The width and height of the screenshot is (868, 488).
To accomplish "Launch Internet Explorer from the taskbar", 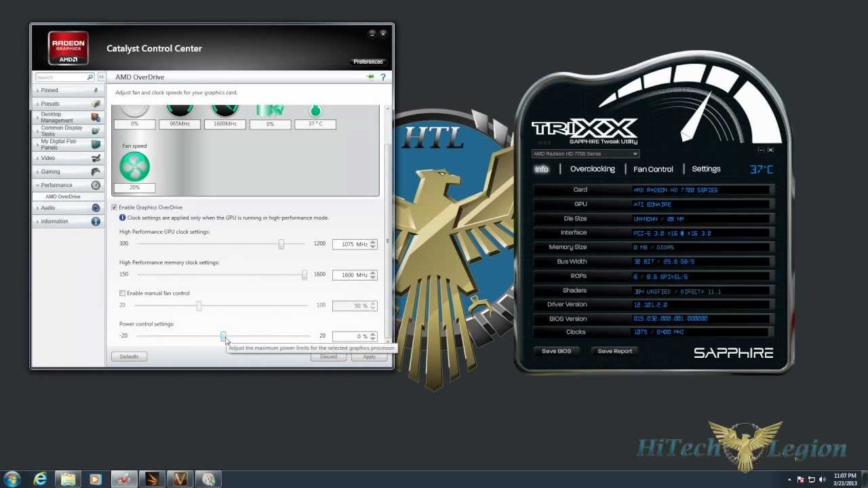I will [x=41, y=479].
